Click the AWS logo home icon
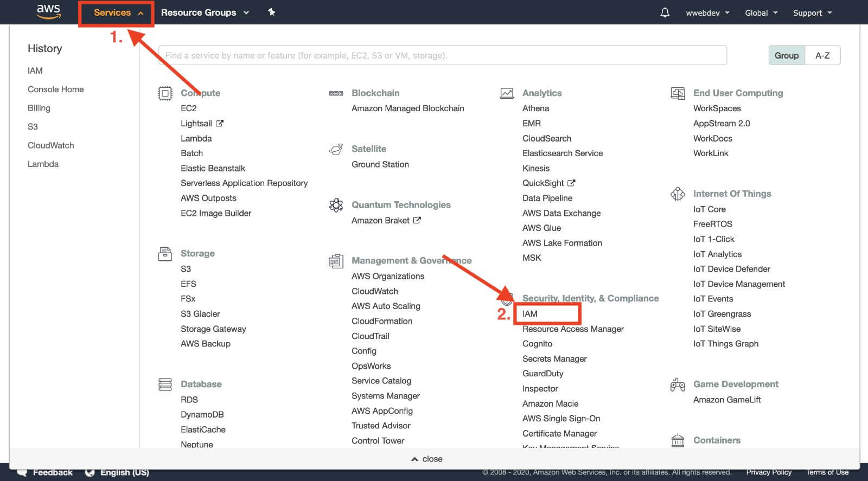 coord(48,11)
